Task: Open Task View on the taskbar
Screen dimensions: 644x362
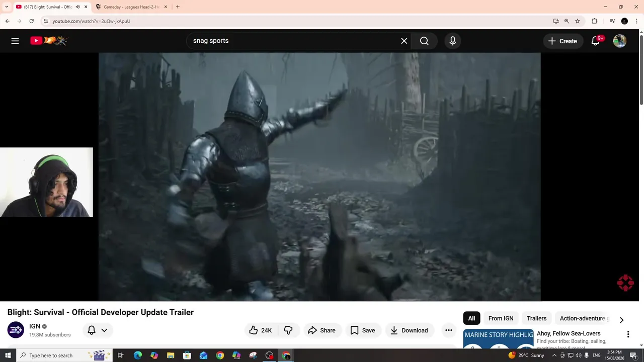Action: pyautogui.click(x=121, y=355)
